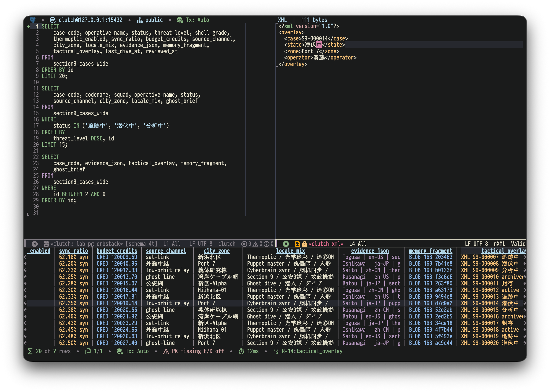Image resolution: width=550 pixels, height=392 pixels.
Task: Click the *clutch-xml* buffer name
Action: point(326,244)
